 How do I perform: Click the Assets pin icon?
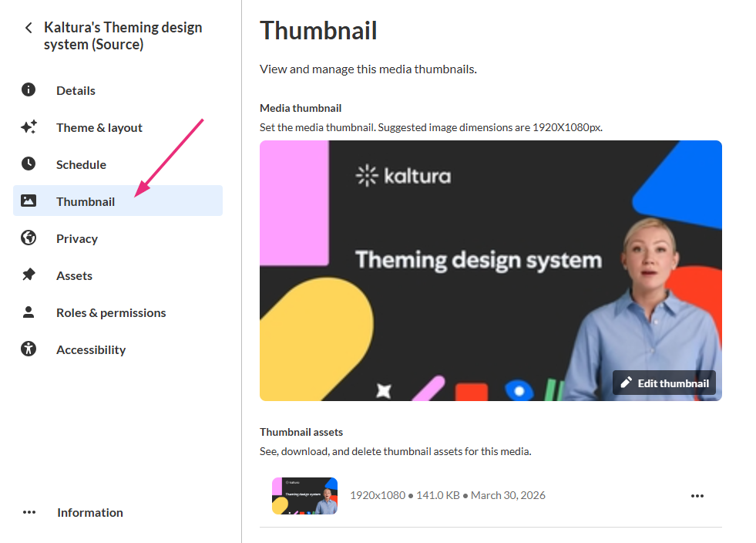pyautogui.click(x=29, y=275)
